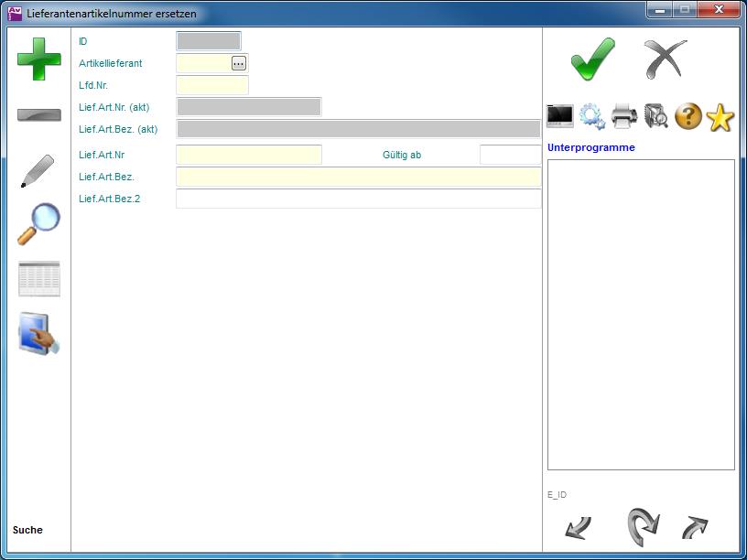Focus the Gültig ab date field

click(510, 155)
